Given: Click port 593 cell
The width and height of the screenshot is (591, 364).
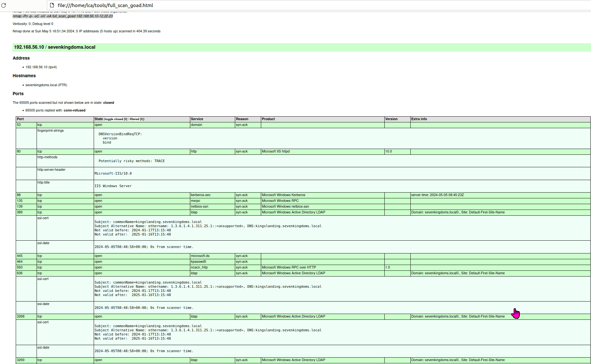Looking at the screenshot, I should 26,268.
